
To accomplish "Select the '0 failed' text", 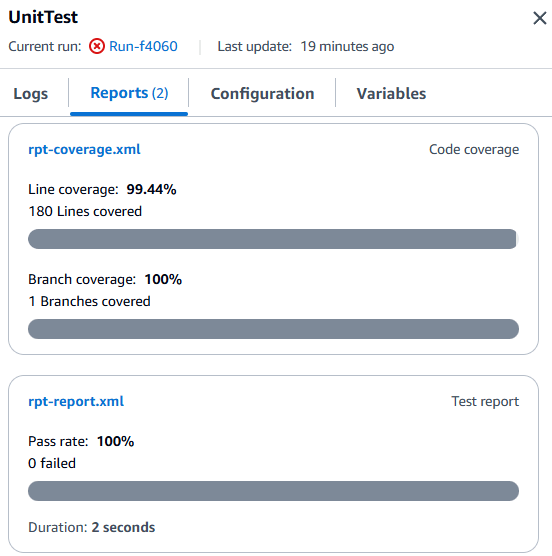I will [x=52, y=463].
